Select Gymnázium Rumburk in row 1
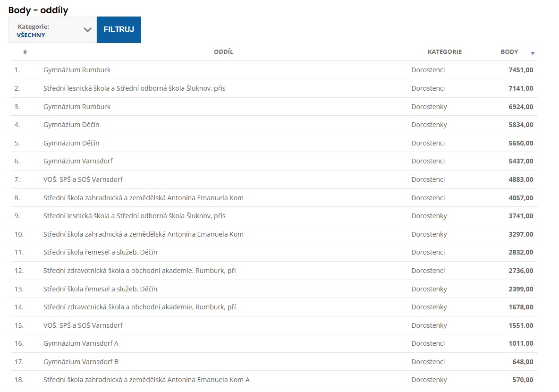559x392 pixels. coord(77,70)
